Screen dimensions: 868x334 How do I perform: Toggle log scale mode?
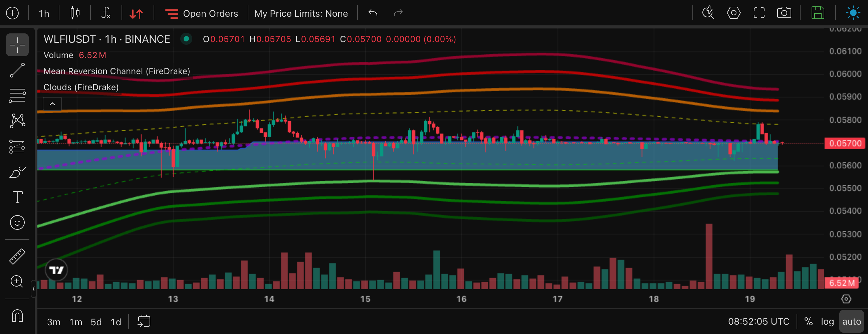(827, 322)
